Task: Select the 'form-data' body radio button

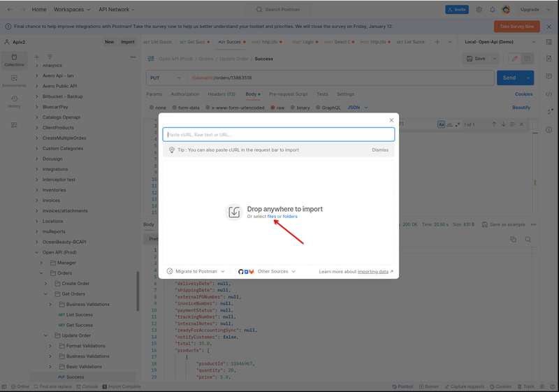Action: tap(174, 108)
